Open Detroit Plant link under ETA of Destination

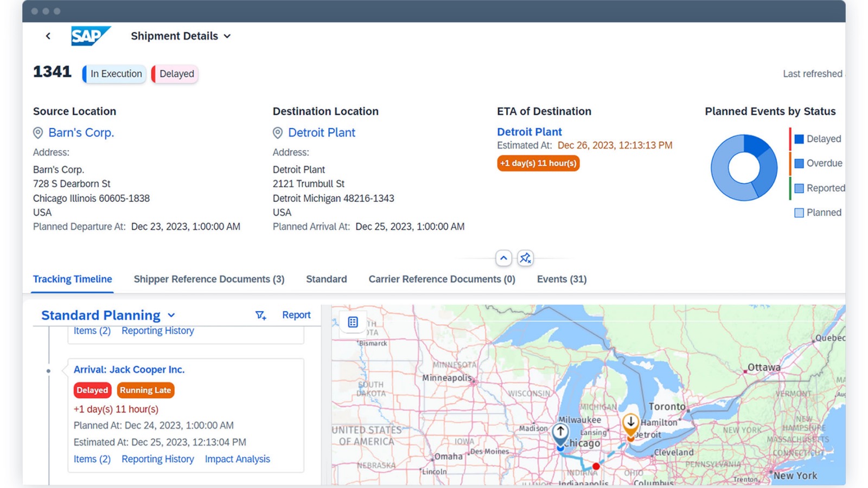click(x=529, y=132)
